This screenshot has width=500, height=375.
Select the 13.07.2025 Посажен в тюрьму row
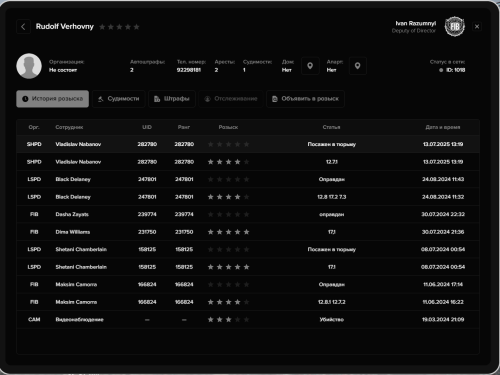[248, 144]
